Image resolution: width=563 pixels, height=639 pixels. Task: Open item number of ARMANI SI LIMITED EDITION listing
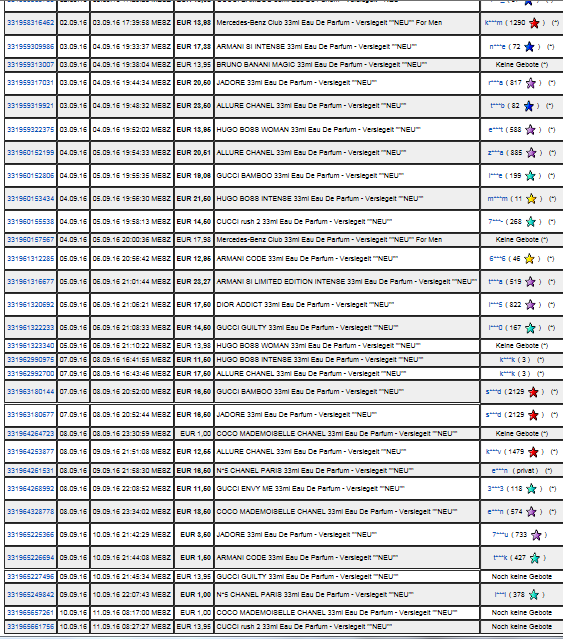[31, 282]
